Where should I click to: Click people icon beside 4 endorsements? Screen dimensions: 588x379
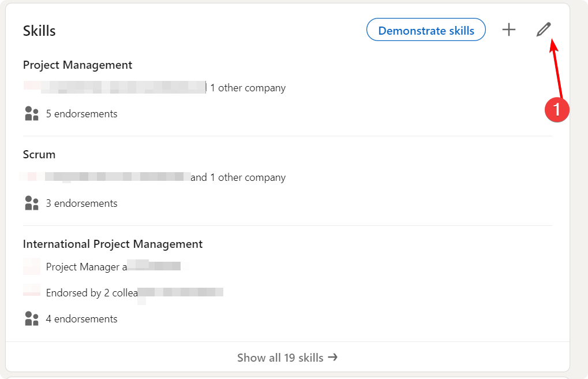[32, 319]
